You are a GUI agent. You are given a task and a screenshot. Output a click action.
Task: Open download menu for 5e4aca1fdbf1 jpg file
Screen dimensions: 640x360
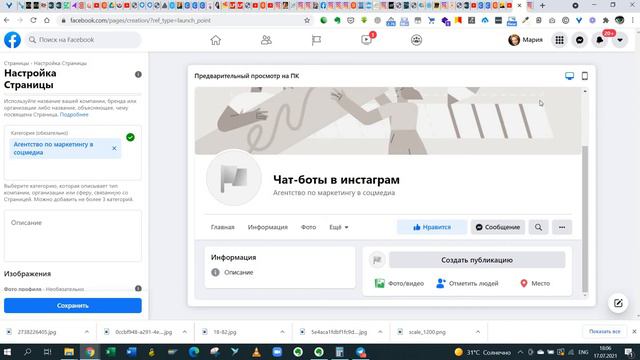click(380, 332)
